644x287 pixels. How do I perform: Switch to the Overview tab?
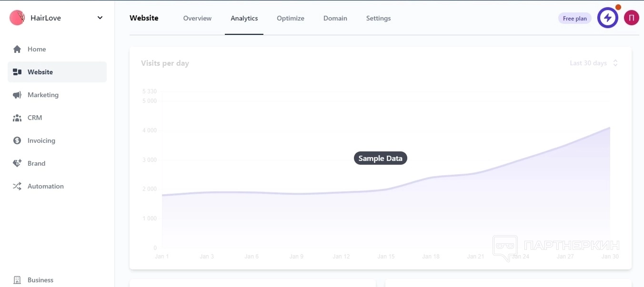point(197,18)
